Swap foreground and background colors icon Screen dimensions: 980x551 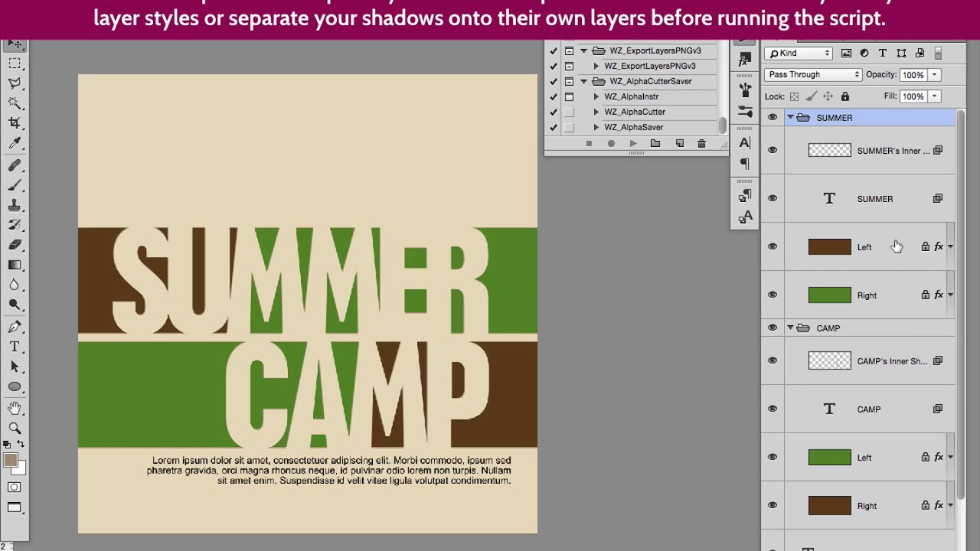tap(21, 445)
